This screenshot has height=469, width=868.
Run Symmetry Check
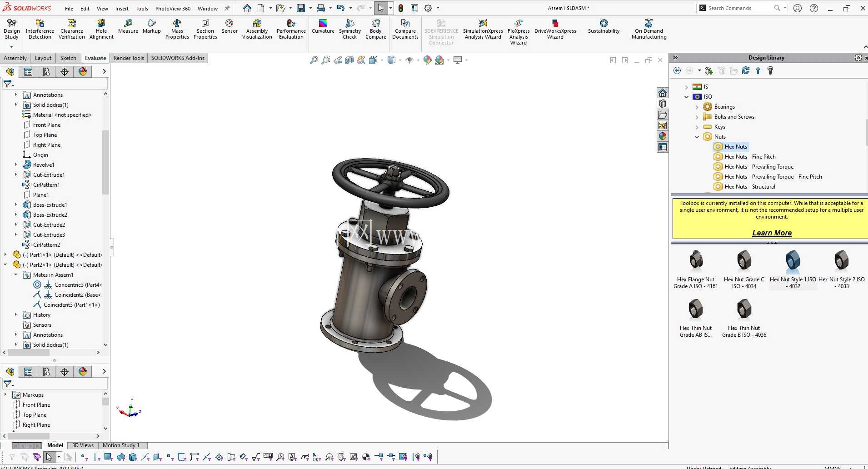(350, 29)
